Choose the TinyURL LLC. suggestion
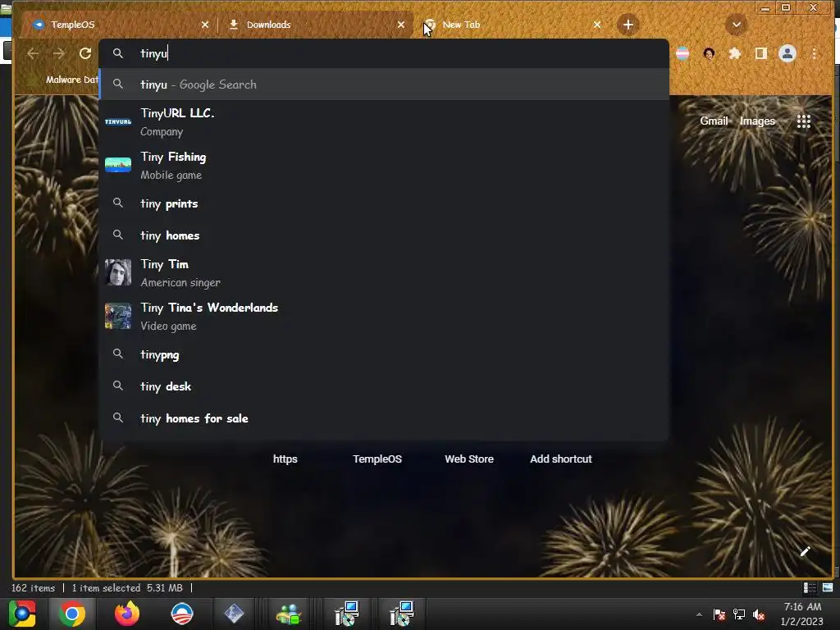840x630 pixels. (x=384, y=122)
